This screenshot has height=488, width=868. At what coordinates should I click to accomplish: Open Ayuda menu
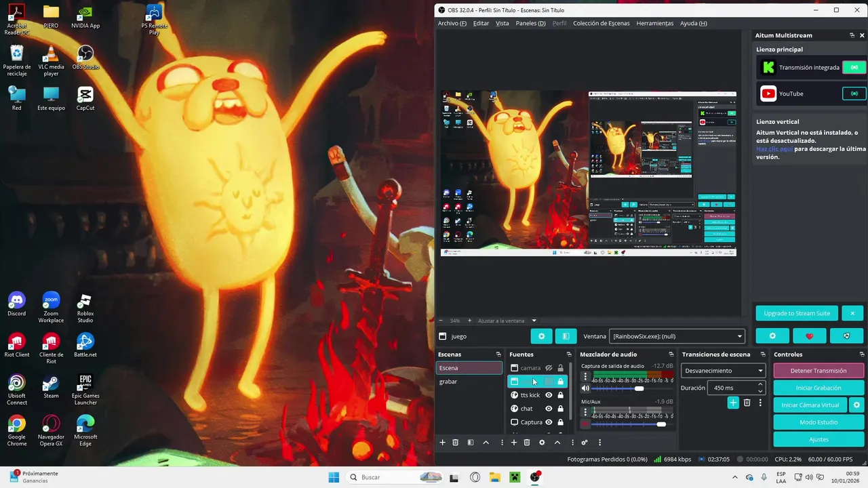click(x=693, y=23)
